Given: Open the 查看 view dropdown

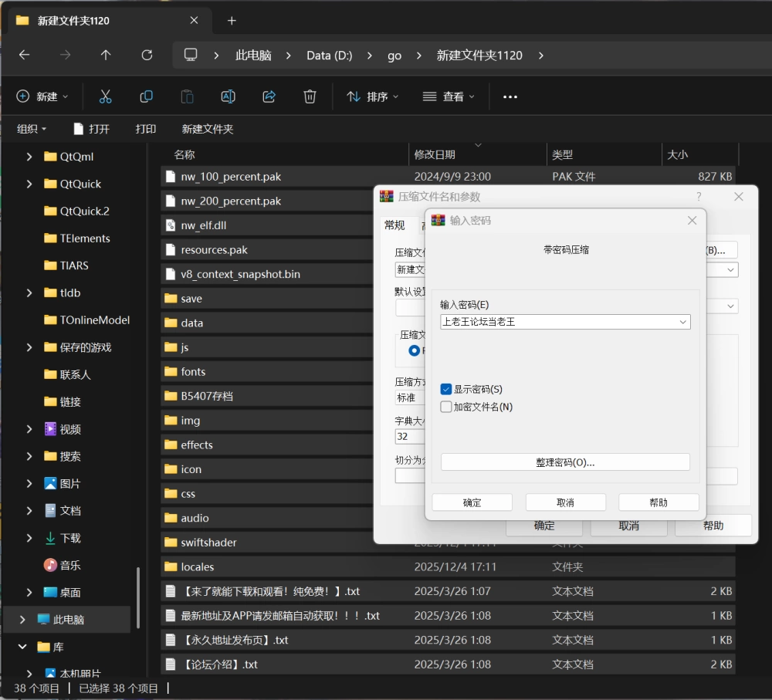Looking at the screenshot, I should point(449,96).
